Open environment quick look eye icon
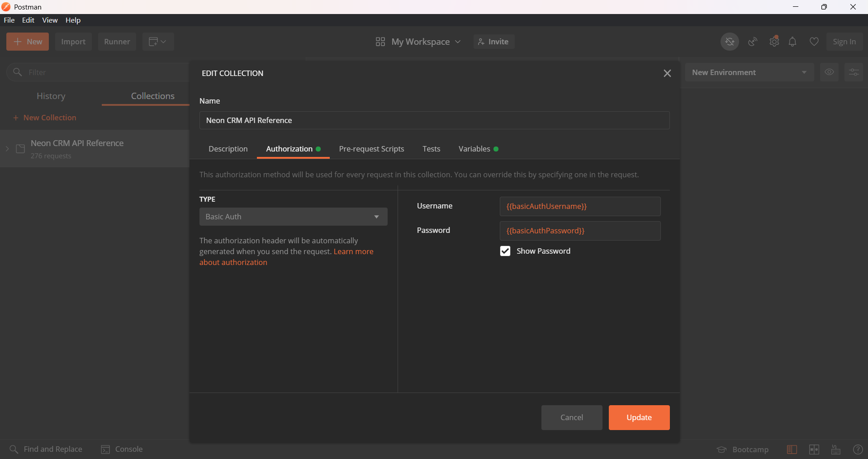This screenshot has height=459, width=868. tap(829, 72)
